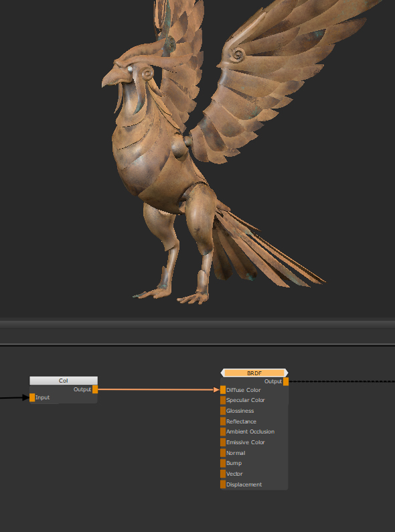Screen dimensions: 395x532
Task: Select the Normal input port
Action: 223,453
